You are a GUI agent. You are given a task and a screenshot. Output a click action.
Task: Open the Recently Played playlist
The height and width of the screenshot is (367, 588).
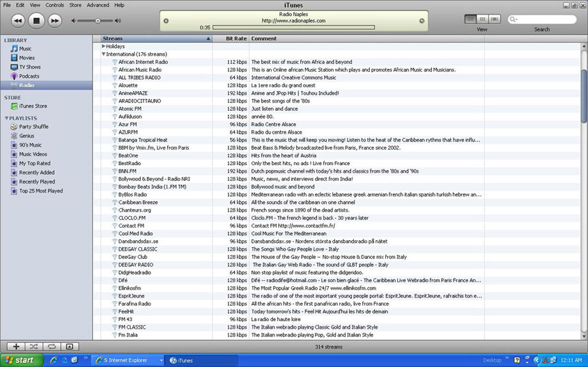coord(33,182)
